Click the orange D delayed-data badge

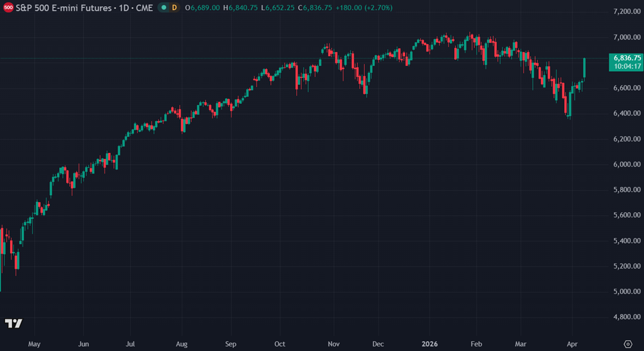174,8
